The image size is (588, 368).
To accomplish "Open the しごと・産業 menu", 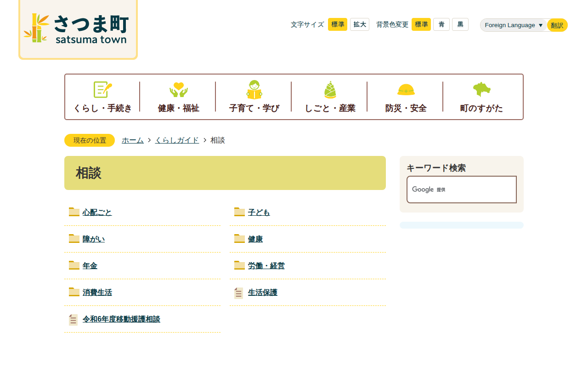I will [330, 97].
